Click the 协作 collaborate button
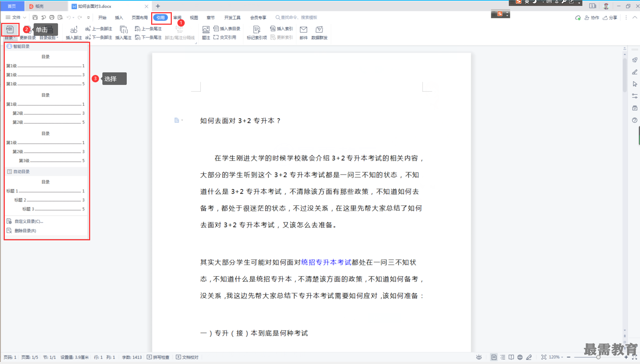The width and height of the screenshot is (640, 364). 592,17
